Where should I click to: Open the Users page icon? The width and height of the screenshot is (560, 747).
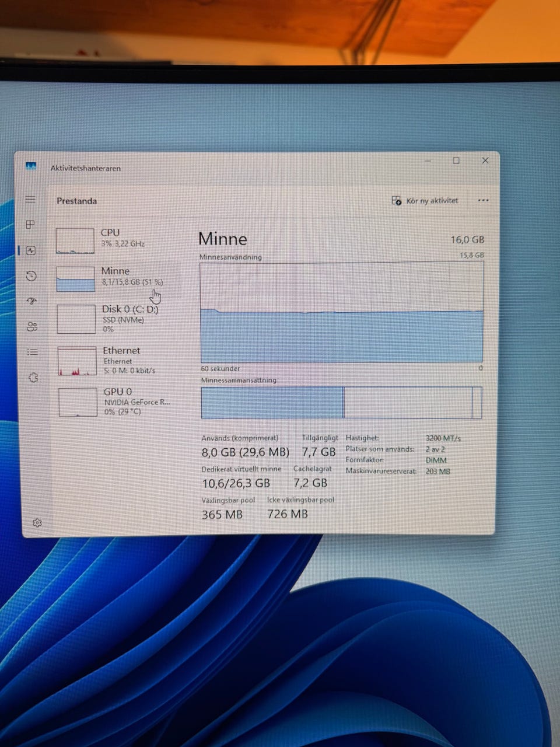pos(32,327)
